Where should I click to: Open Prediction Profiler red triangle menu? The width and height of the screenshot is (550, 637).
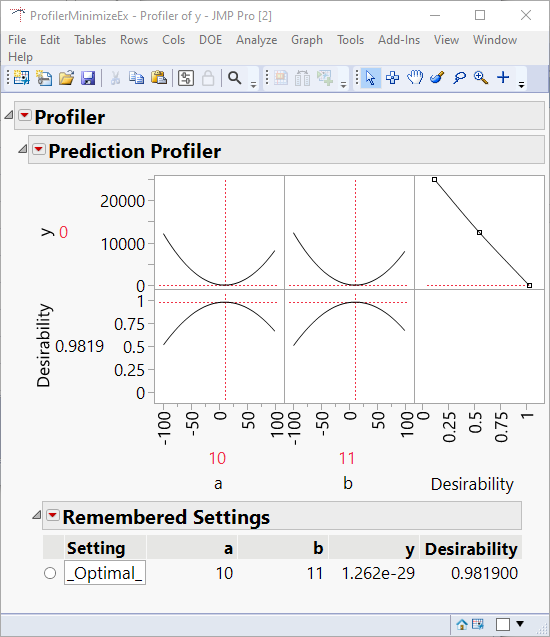[x=39, y=149]
